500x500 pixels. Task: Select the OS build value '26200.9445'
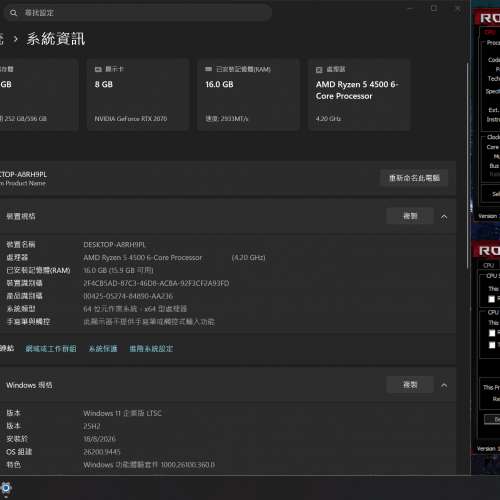pyautogui.click(x=102, y=452)
